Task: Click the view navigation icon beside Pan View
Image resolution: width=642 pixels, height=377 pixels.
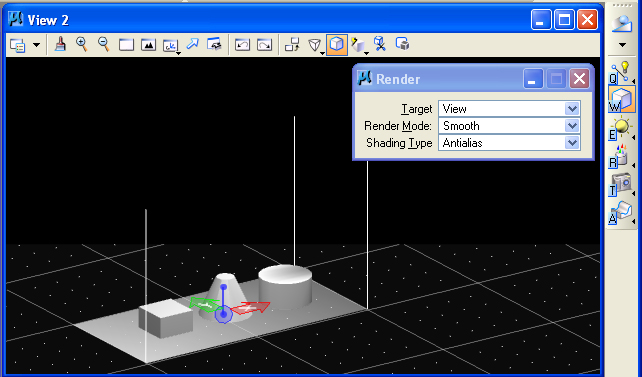Action: click(x=215, y=44)
